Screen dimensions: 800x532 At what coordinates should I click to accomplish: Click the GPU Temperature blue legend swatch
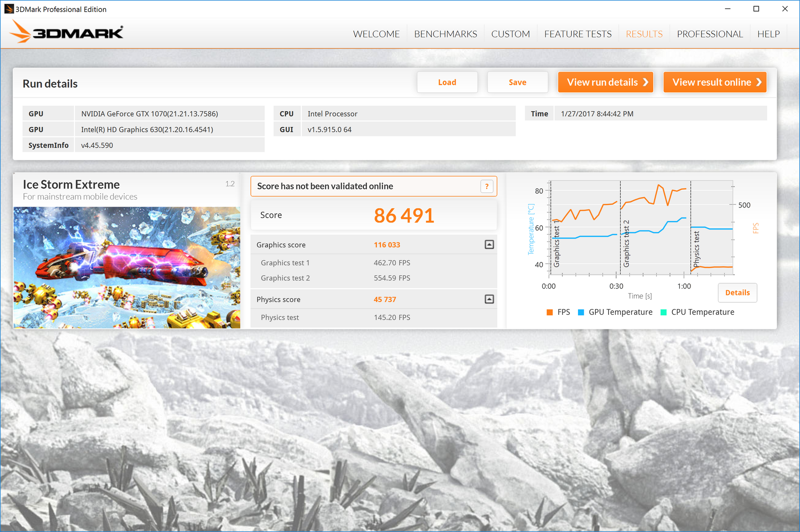point(581,312)
